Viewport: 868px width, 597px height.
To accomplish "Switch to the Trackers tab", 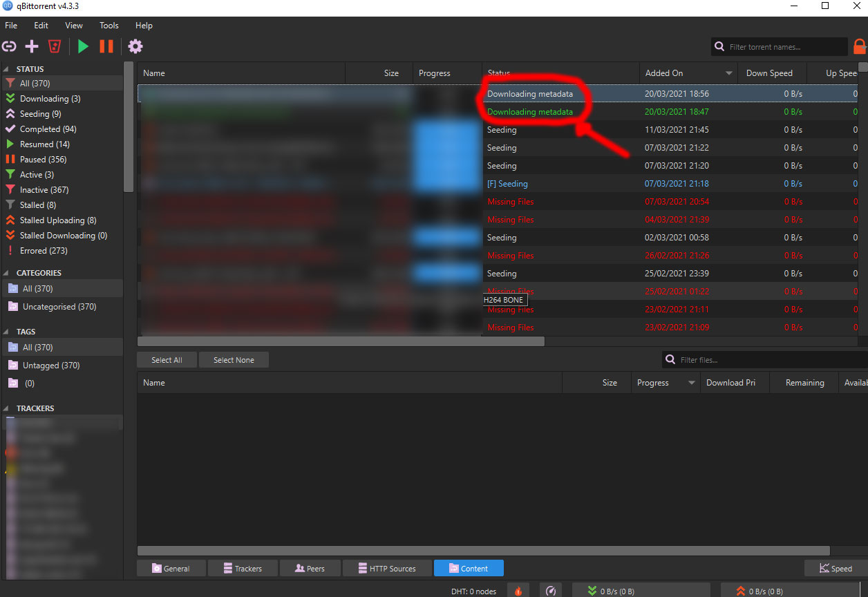I will coord(243,568).
